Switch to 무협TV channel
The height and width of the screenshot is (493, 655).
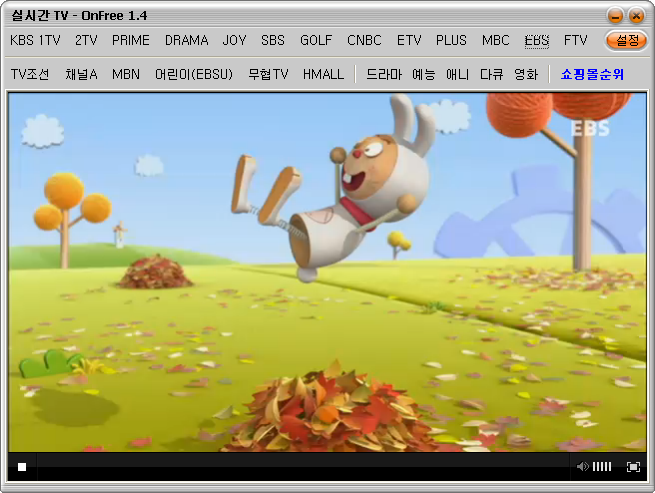(x=268, y=74)
